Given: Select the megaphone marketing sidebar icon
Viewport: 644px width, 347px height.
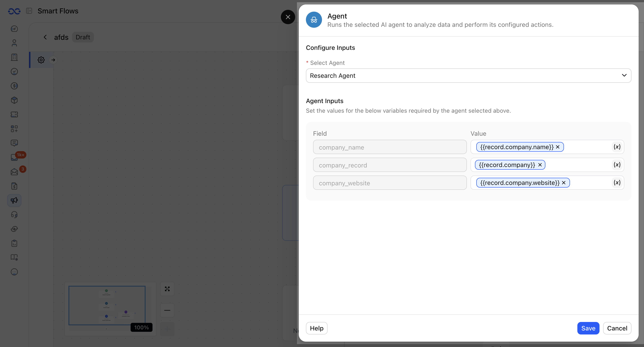Looking at the screenshot, I should click(x=14, y=200).
